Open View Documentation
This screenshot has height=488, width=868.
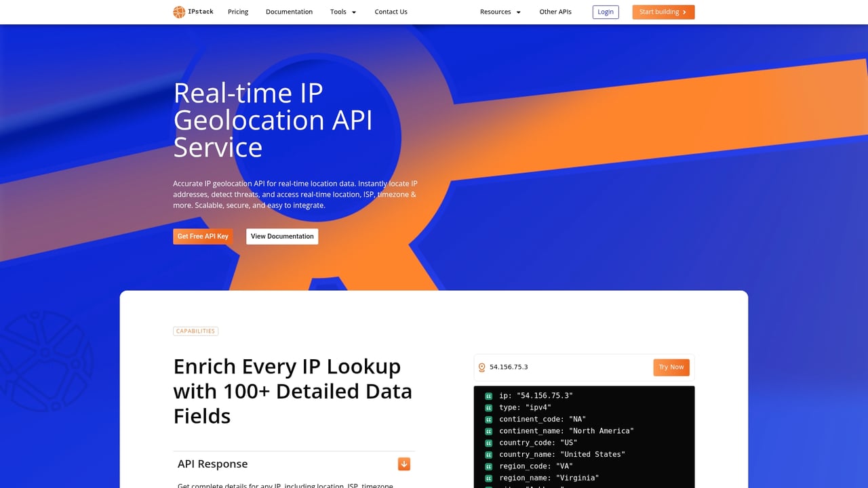[281, 236]
